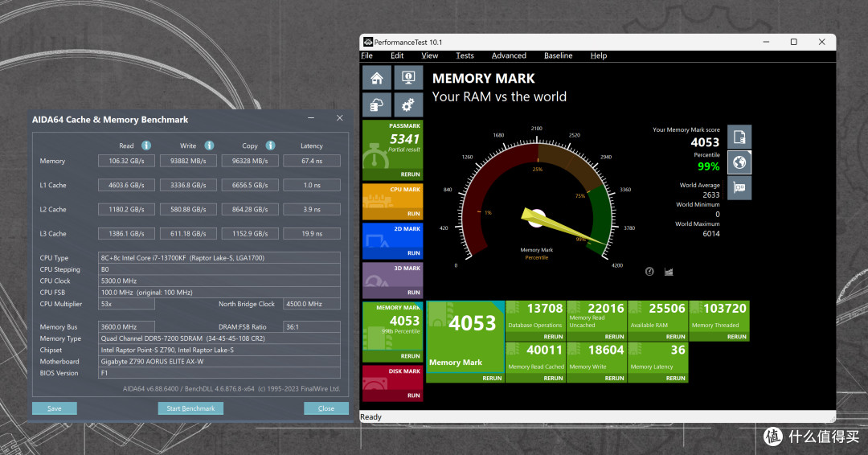This screenshot has width=868, height=455.
Task: Click the L3 Cache latency 19.9 ns
Action: 312,234
